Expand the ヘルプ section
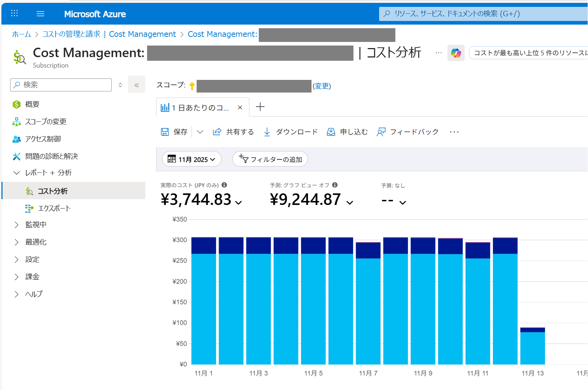This screenshot has width=588, height=390. coord(16,294)
